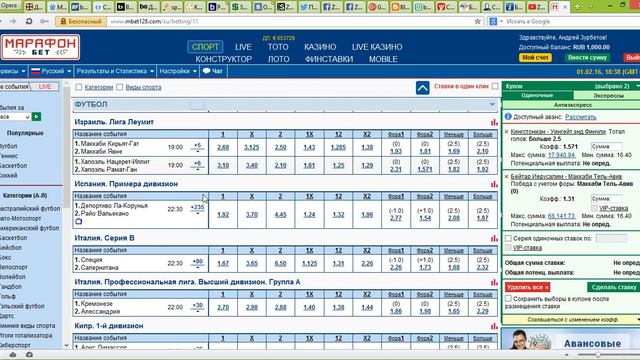Viewport: 640px width, 360px height.
Task: Open statistics chart icon for Италия. Серия B
Action: coord(494,238)
